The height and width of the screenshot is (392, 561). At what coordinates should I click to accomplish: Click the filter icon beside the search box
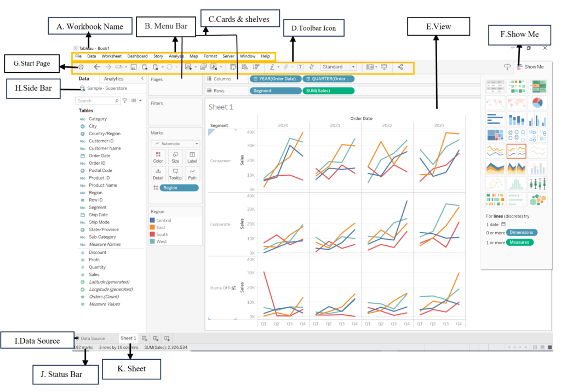[x=125, y=101]
